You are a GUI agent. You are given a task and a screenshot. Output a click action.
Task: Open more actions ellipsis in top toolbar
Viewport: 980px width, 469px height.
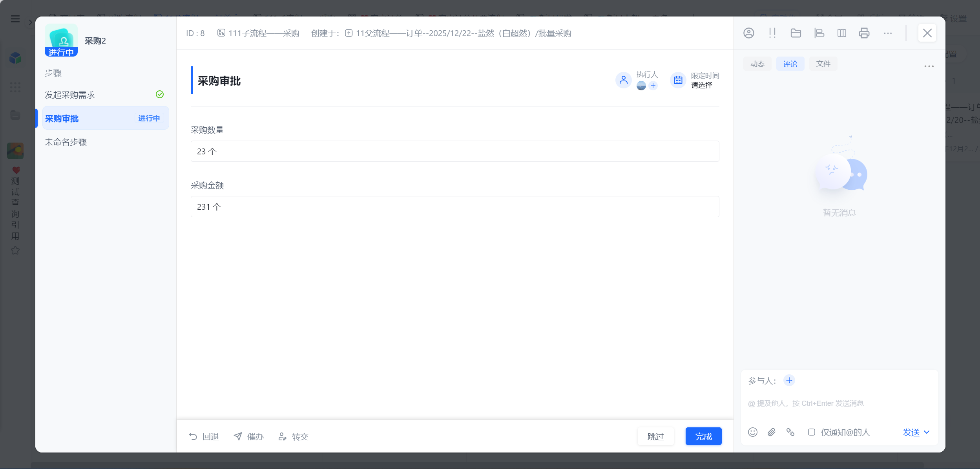click(888, 33)
